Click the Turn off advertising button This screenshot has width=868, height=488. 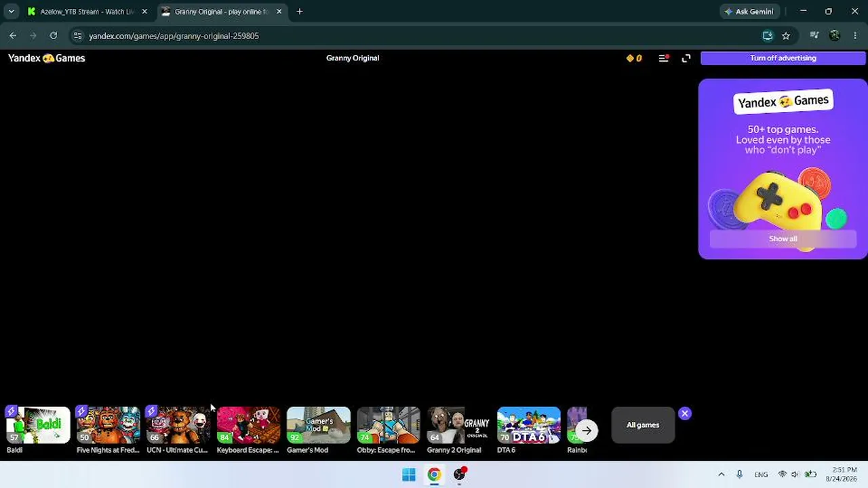[783, 58]
